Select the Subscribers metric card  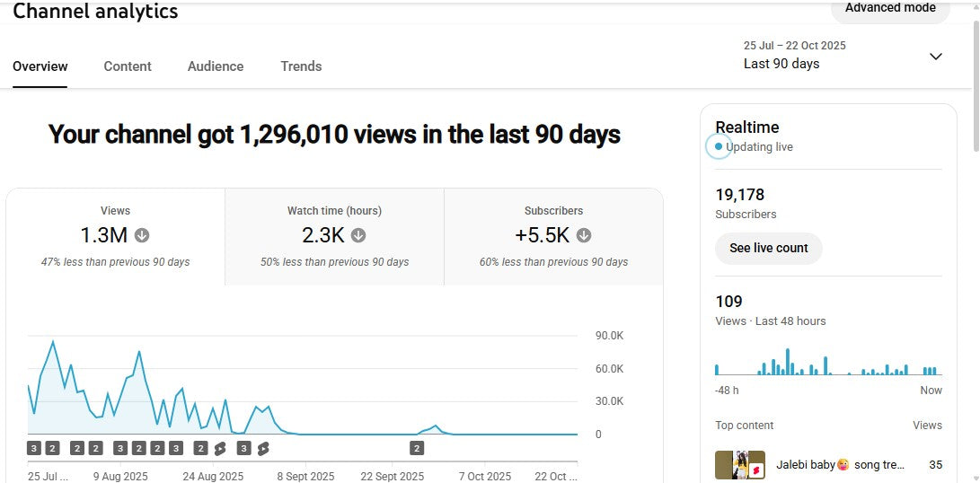pyautogui.click(x=553, y=236)
